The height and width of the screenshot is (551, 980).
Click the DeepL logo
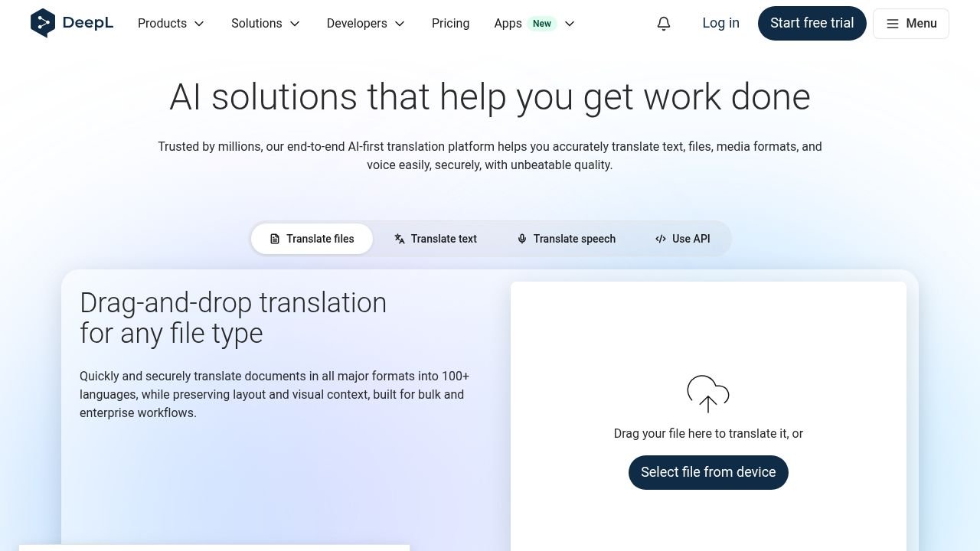point(72,23)
